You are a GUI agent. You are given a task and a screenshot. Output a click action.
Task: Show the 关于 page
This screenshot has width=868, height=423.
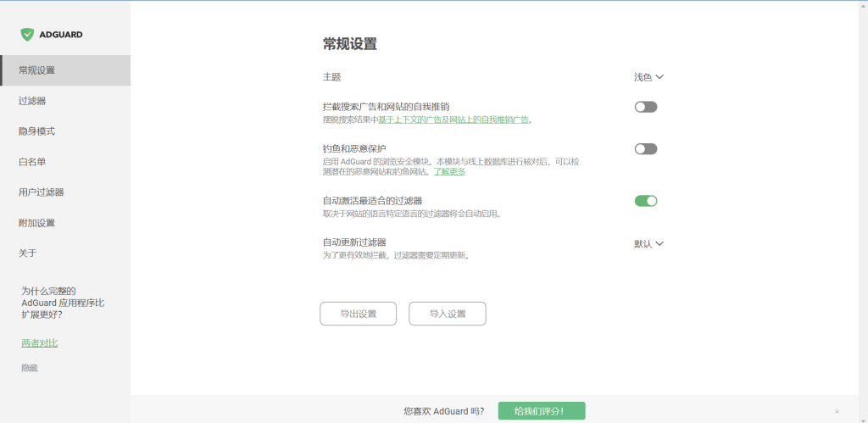65,253
